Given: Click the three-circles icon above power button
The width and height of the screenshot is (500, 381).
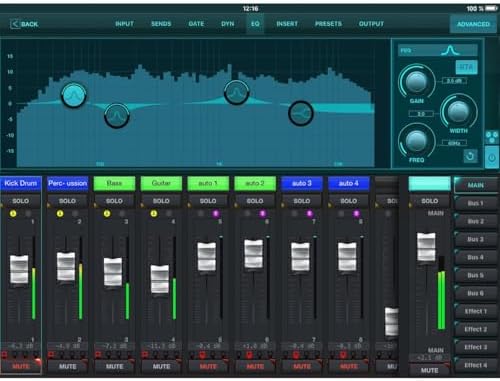Looking at the screenshot, I should pyautogui.click(x=492, y=137).
